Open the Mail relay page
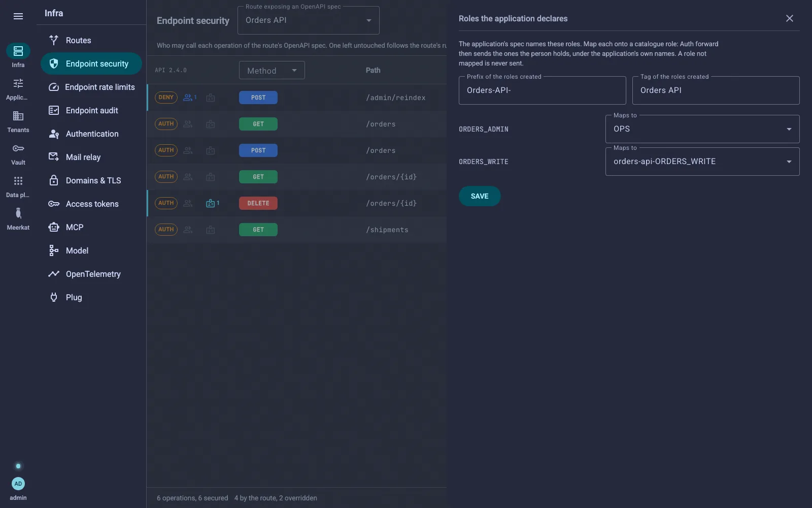The width and height of the screenshot is (812, 508). click(91, 157)
